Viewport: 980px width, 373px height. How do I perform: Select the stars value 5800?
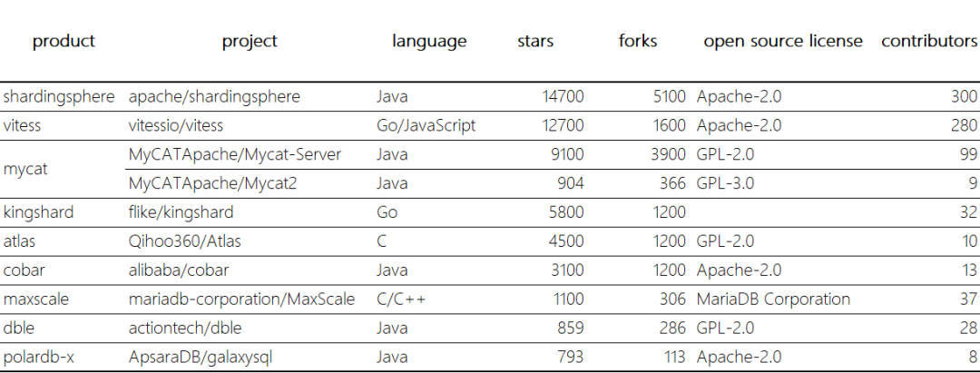click(x=566, y=212)
